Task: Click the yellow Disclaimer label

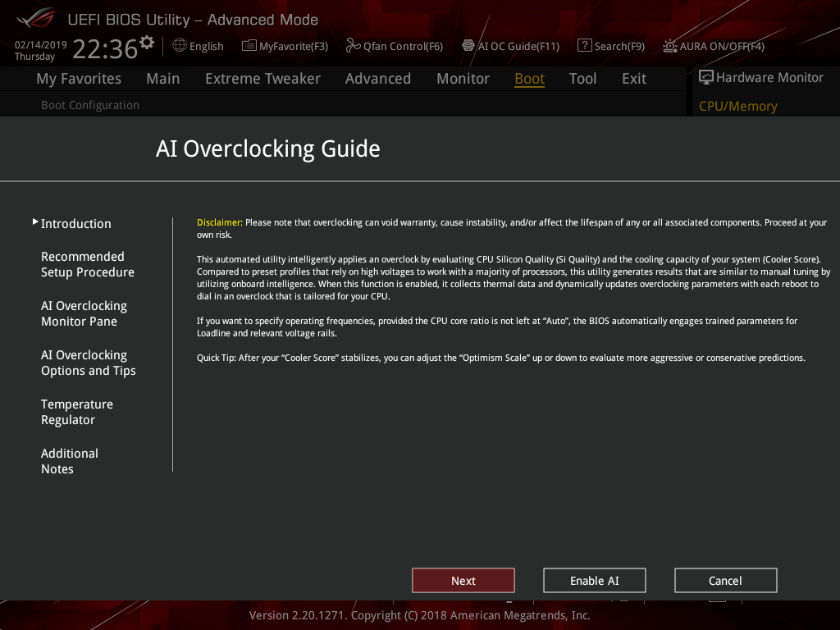Action: [x=220, y=222]
